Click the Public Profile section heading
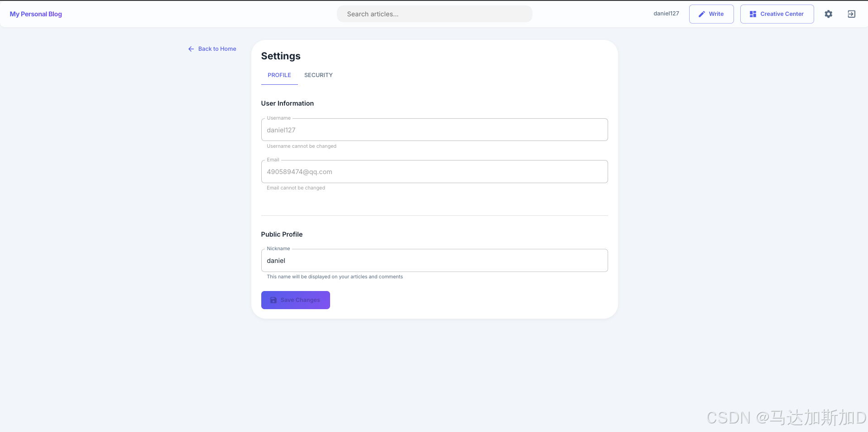 click(282, 234)
